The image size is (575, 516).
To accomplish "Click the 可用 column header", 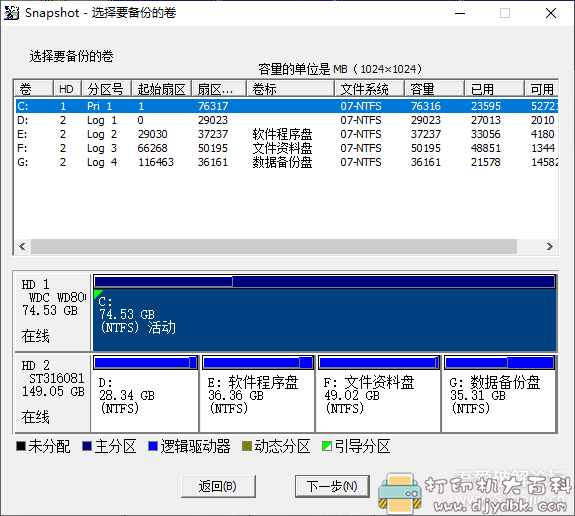I will click(x=541, y=89).
